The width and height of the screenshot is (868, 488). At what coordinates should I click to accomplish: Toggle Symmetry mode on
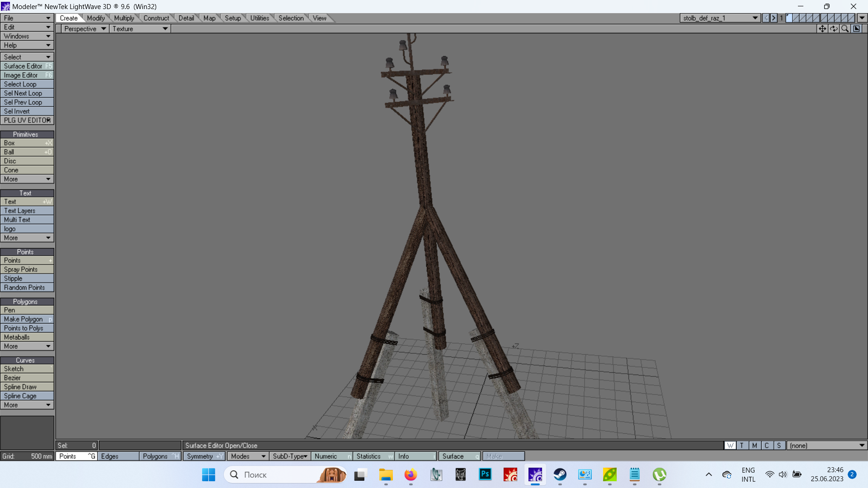pyautogui.click(x=204, y=456)
